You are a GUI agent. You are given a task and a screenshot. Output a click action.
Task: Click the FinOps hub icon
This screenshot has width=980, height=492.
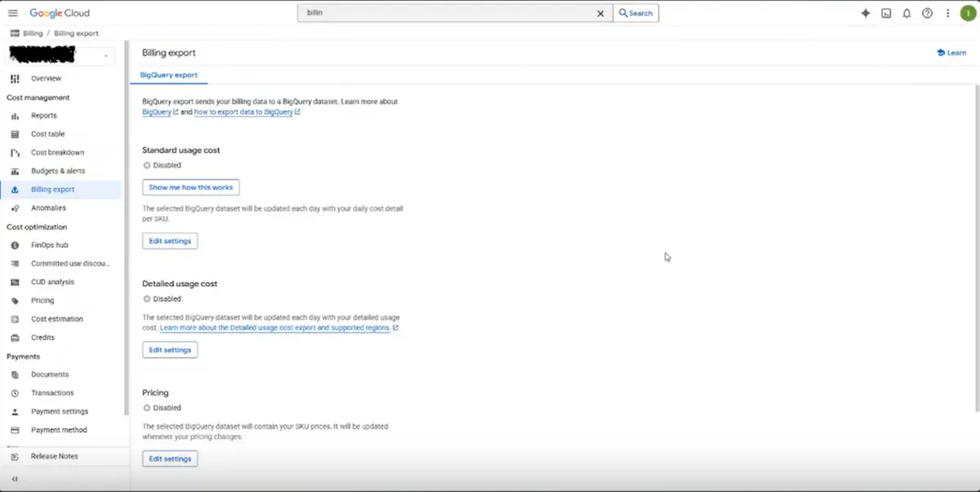[15, 245]
